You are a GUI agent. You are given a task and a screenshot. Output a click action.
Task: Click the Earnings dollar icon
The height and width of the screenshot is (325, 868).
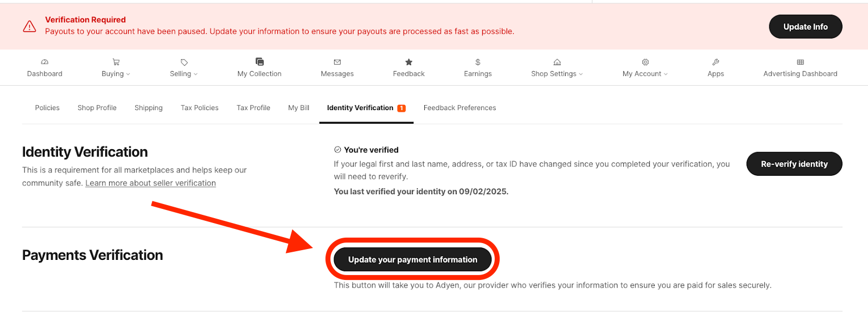[477, 62]
